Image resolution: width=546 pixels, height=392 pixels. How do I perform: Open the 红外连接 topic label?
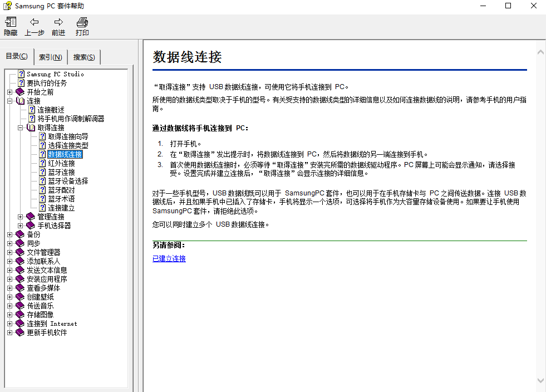[62, 163]
